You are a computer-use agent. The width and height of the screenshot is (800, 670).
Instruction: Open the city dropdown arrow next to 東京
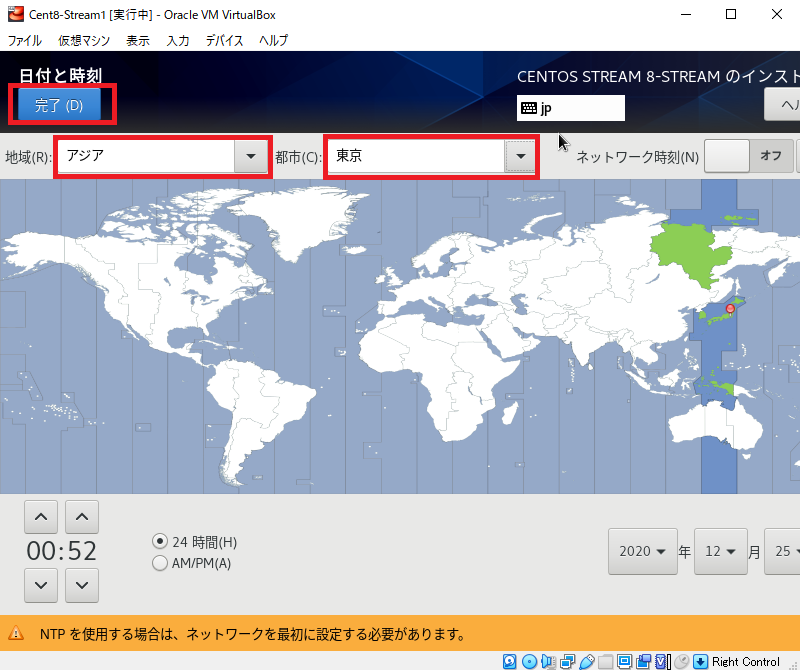pos(520,156)
